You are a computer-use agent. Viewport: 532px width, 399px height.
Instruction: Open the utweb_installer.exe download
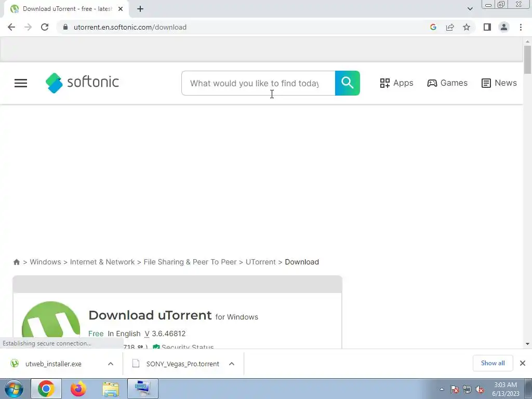click(54, 364)
